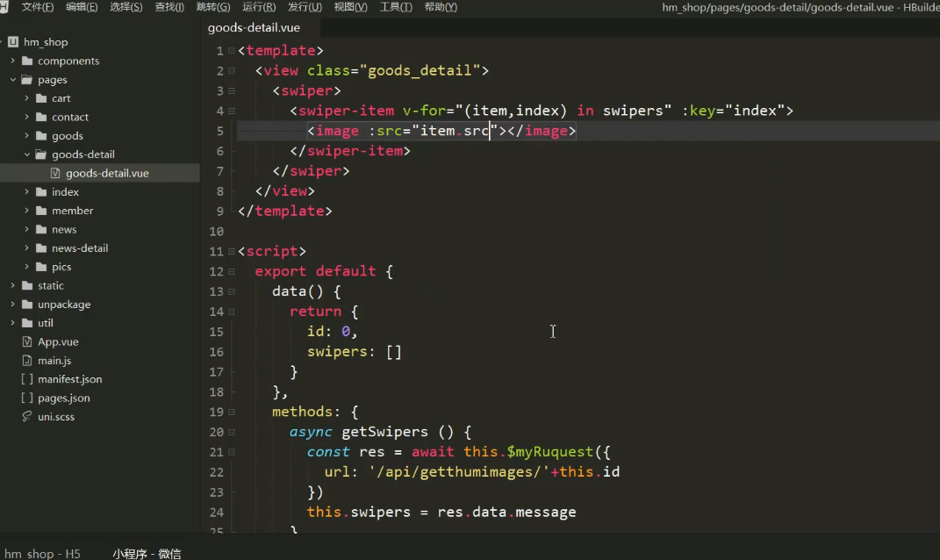This screenshot has width=940, height=560.
Task: Click the pics folder icon
Action: [x=40, y=267]
